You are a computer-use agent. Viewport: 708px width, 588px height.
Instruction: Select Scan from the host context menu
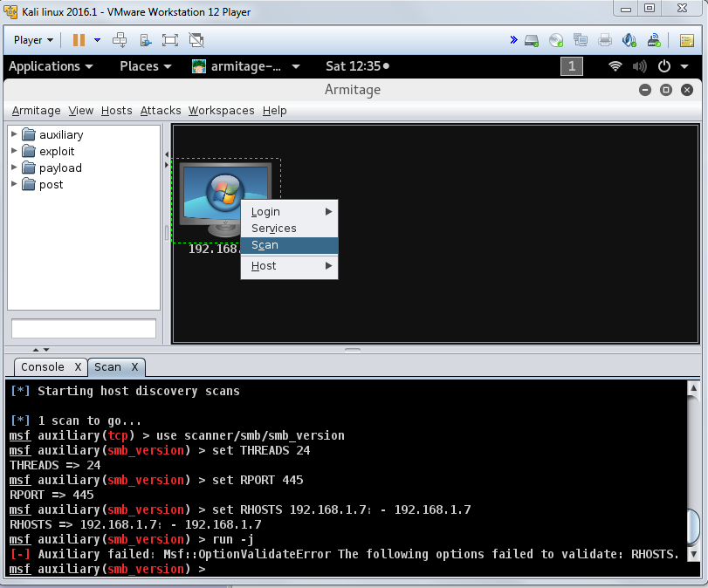(265, 245)
